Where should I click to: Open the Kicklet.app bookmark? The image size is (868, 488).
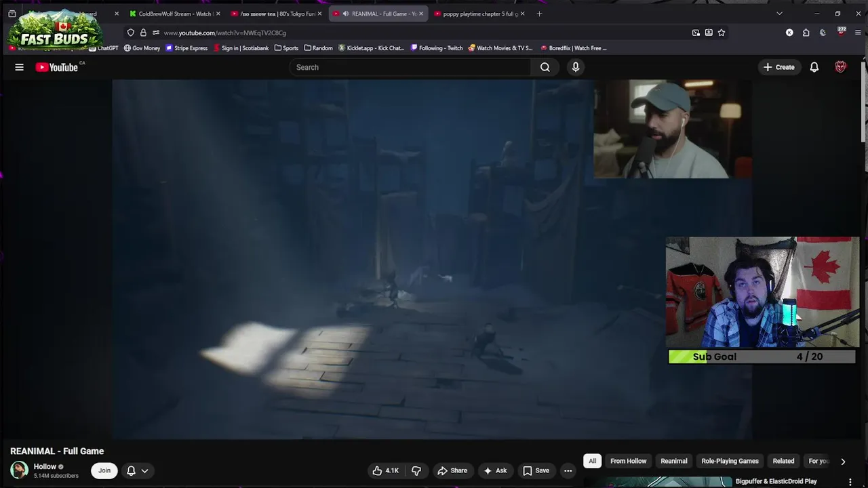click(x=370, y=48)
